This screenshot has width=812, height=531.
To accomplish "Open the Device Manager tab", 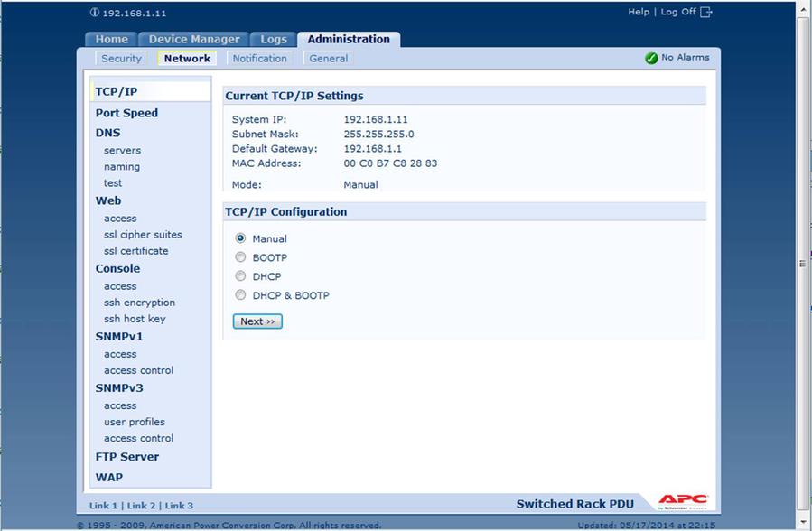I will (194, 40).
